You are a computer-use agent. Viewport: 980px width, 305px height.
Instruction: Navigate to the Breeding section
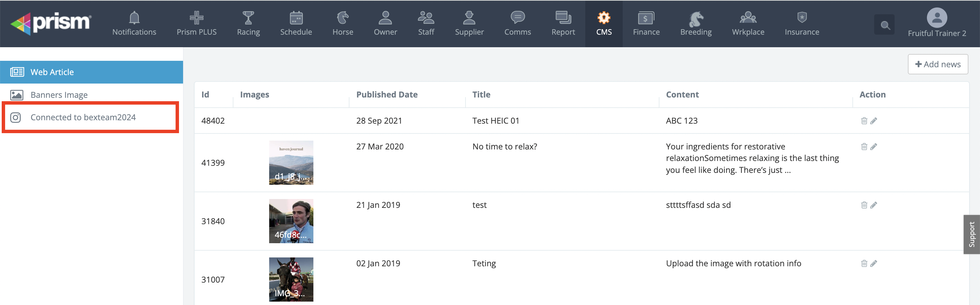(x=696, y=23)
